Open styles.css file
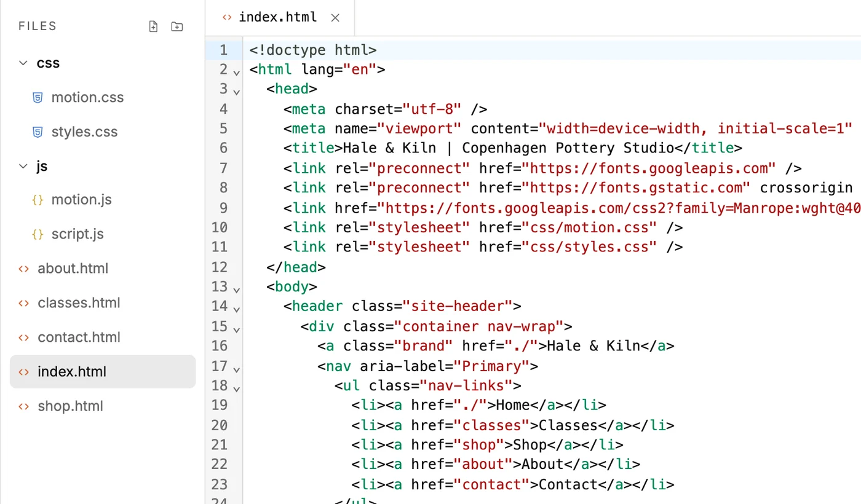Screen dimensions: 861x504 (84, 132)
